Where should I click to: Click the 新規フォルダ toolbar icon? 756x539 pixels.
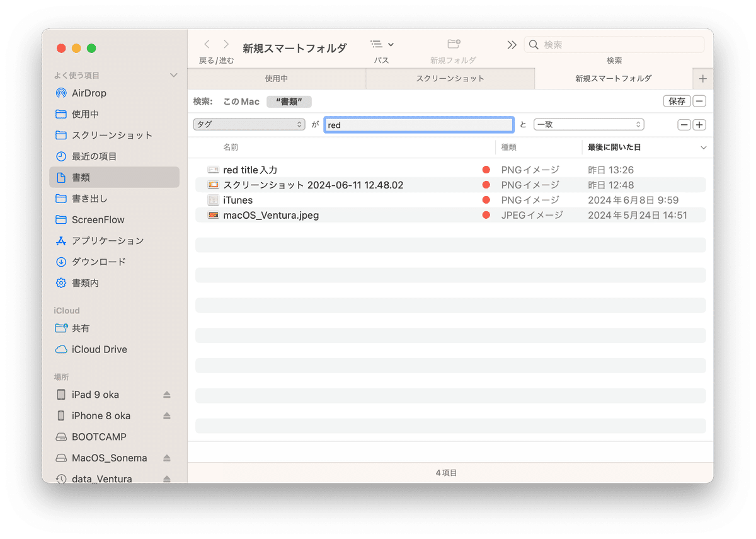454,44
